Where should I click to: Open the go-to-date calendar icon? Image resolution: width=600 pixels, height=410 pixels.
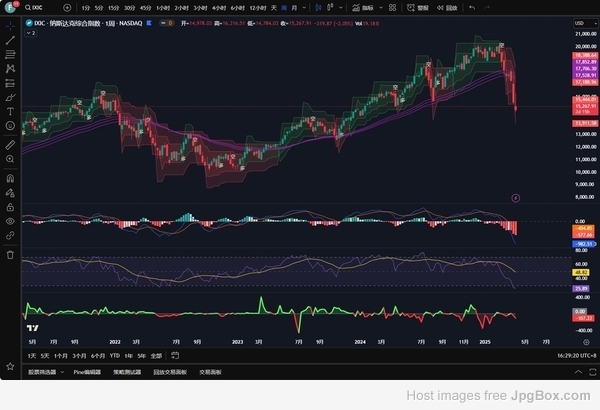177,355
